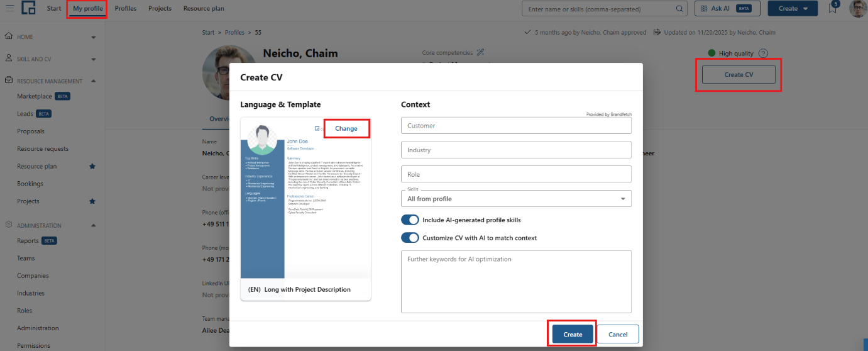Click the Resource plan star icon in sidebar
The image size is (868, 351).
[x=92, y=166]
